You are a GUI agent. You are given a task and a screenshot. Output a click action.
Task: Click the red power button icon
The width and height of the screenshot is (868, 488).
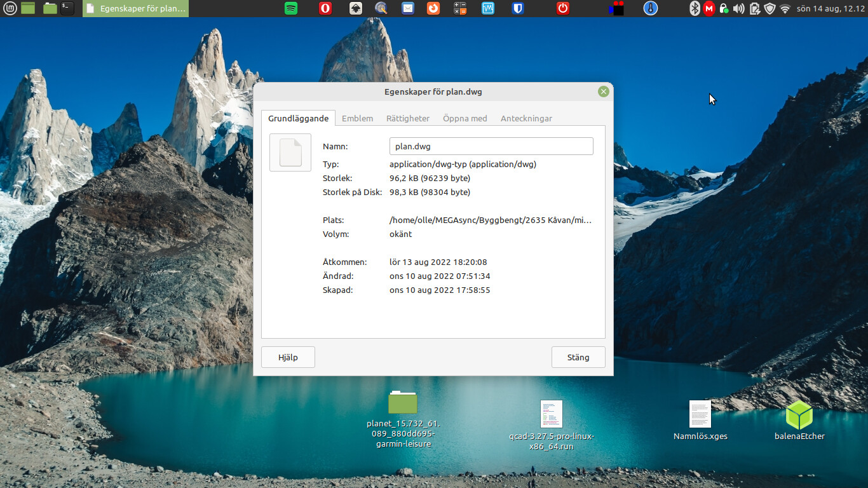tap(563, 8)
